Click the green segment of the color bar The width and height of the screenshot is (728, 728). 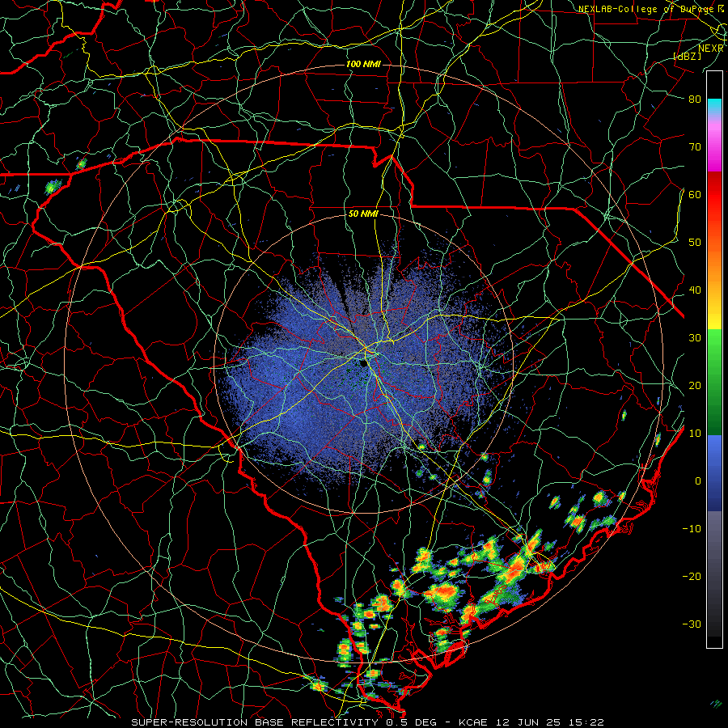coord(714,382)
